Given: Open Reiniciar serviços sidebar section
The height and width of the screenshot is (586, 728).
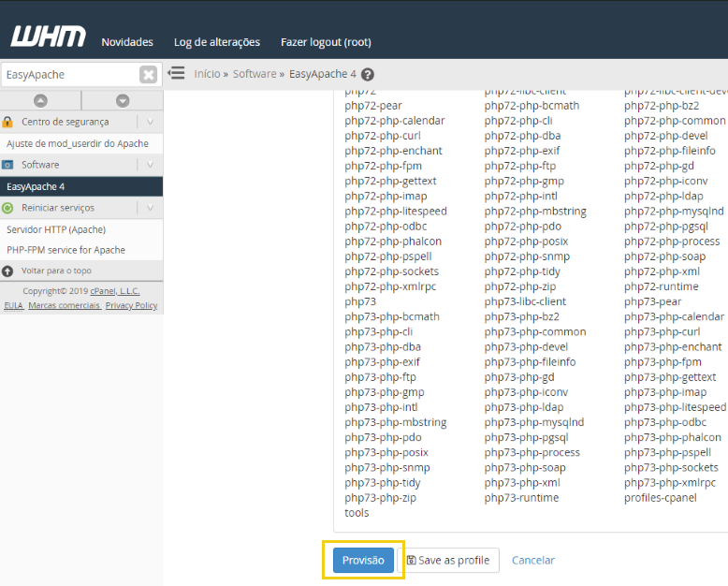Looking at the screenshot, I should pos(58,208).
